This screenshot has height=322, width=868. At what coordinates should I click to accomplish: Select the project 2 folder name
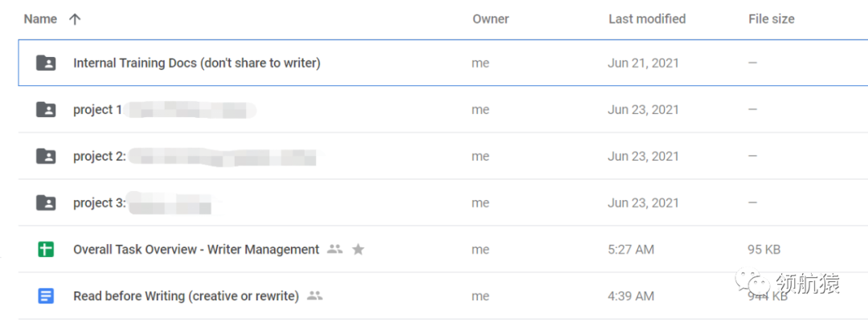click(99, 157)
